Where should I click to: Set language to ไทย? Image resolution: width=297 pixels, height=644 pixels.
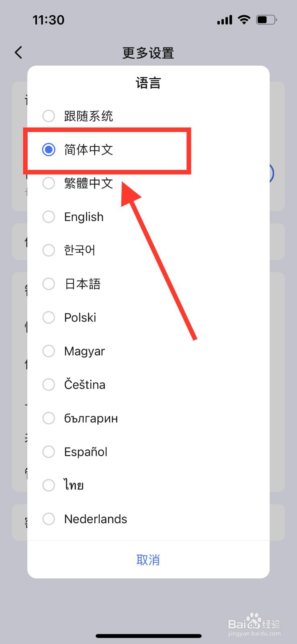click(49, 485)
